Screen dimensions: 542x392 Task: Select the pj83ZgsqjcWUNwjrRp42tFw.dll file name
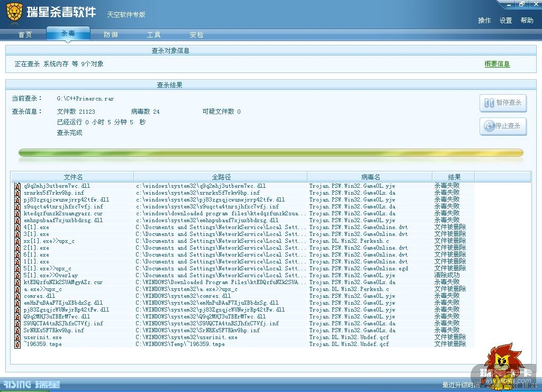click(66, 310)
